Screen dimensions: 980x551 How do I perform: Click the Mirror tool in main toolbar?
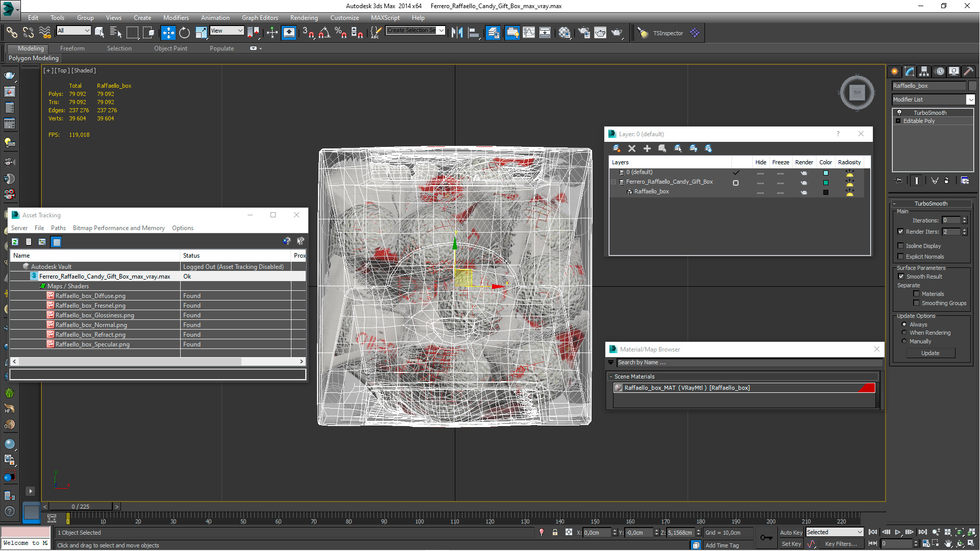457,33
